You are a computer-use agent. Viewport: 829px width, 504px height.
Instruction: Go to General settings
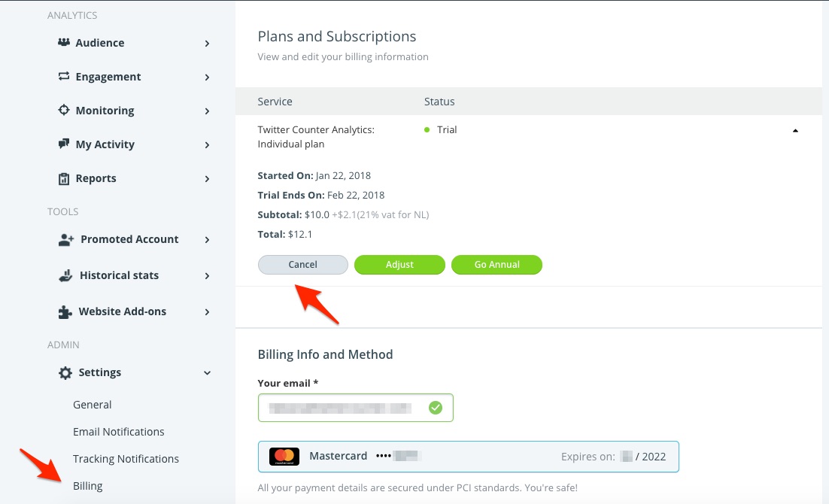92,405
